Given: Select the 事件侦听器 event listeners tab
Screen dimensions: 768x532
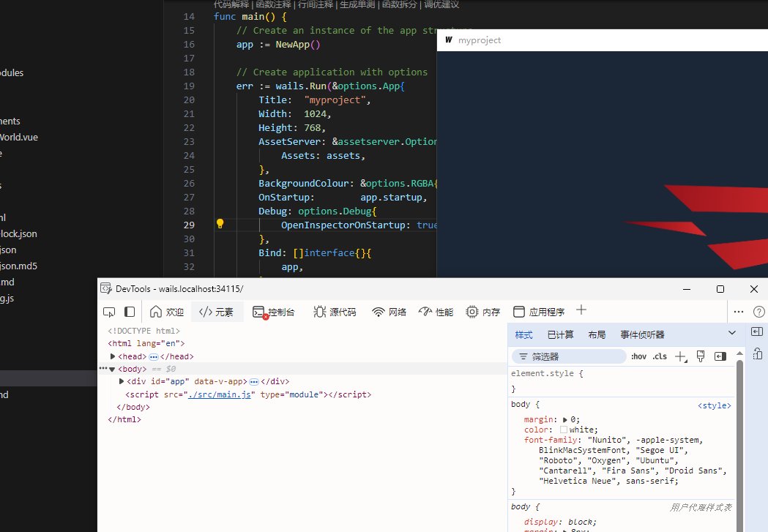Looking at the screenshot, I should pos(642,334).
